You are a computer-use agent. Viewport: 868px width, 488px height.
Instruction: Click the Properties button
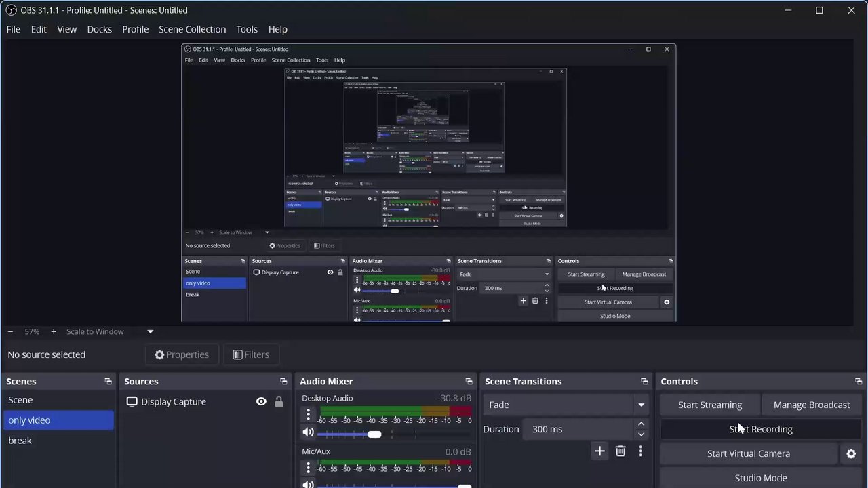tap(182, 354)
